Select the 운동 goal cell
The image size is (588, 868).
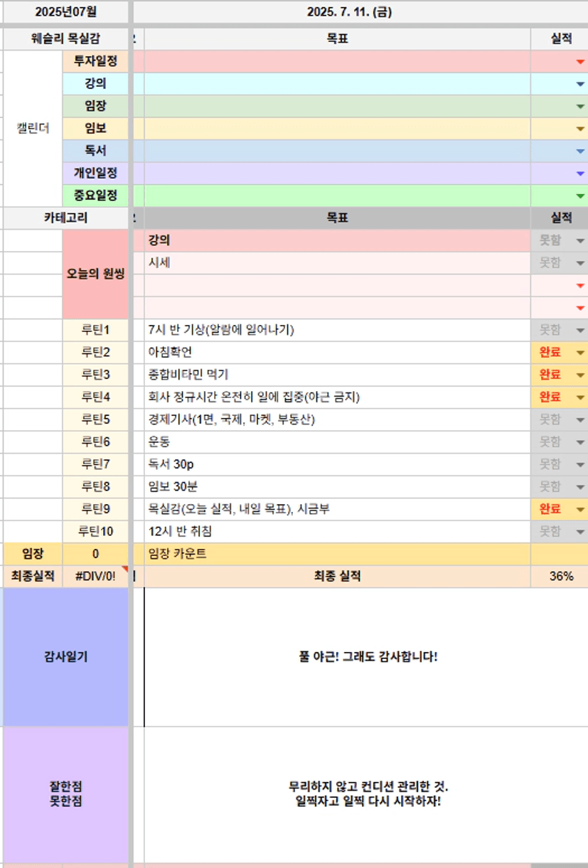(337, 442)
